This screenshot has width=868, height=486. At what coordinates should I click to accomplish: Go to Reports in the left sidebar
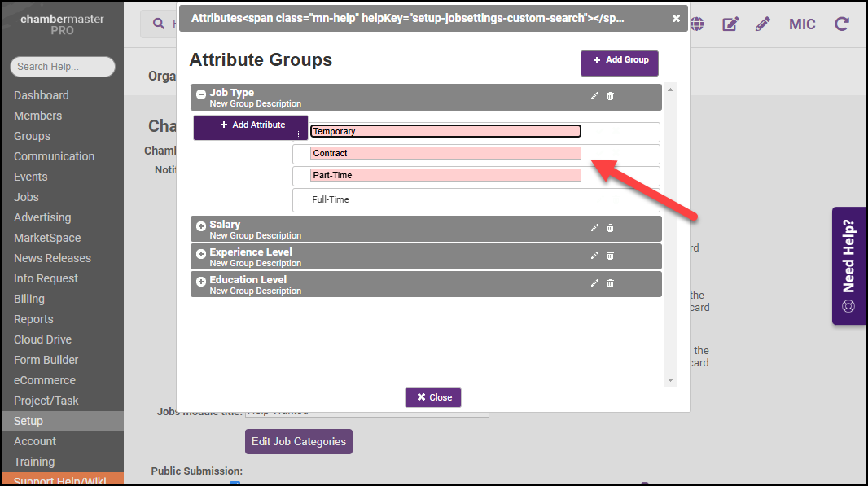coord(33,319)
